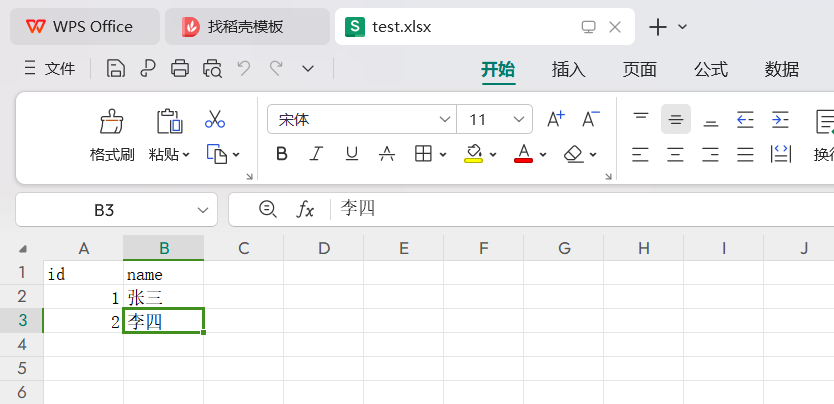Toggle bold formatting

coord(282,154)
